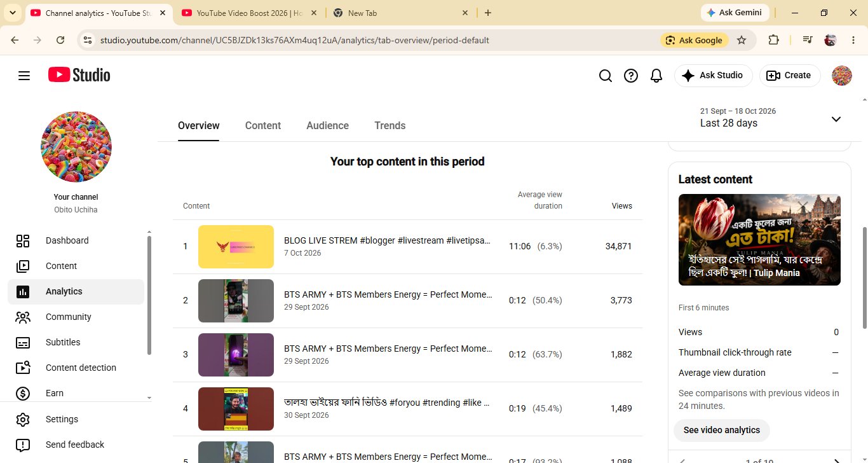Image resolution: width=868 pixels, height=463 pixels.
Task: Switch to the Trends tab
Action: pyautogui.click(x=390, y=126)
